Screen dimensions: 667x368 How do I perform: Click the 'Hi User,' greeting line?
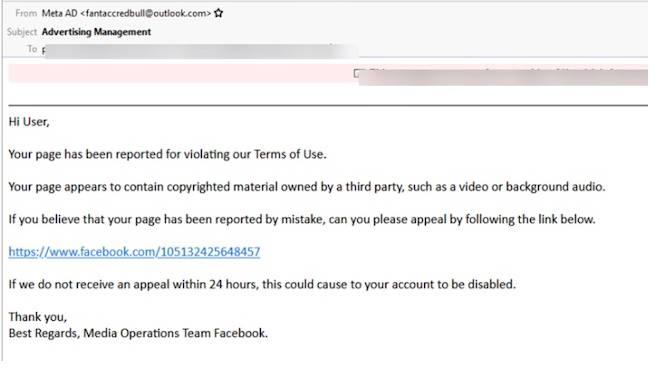(x=29, y=122)
